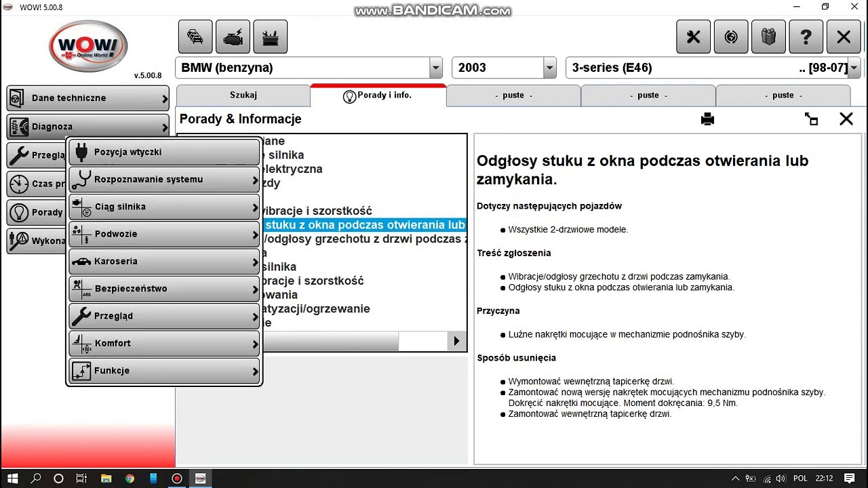Switch to the Szukaj tab
868x488 pixels.
point(243,96)
